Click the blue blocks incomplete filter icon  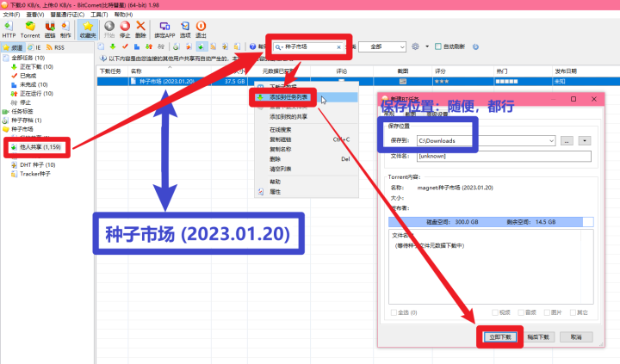137,46
